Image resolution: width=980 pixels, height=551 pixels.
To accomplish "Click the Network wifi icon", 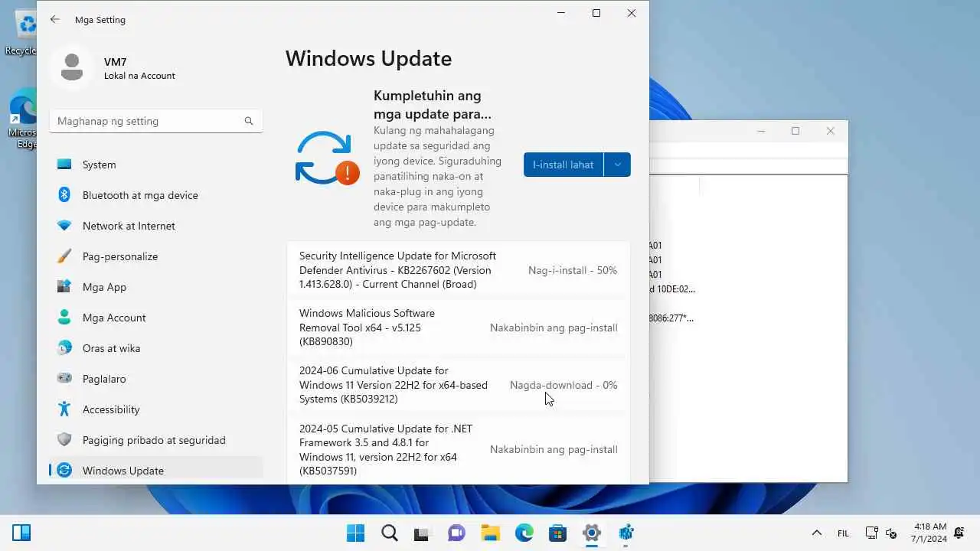I will tap(65, 226).
